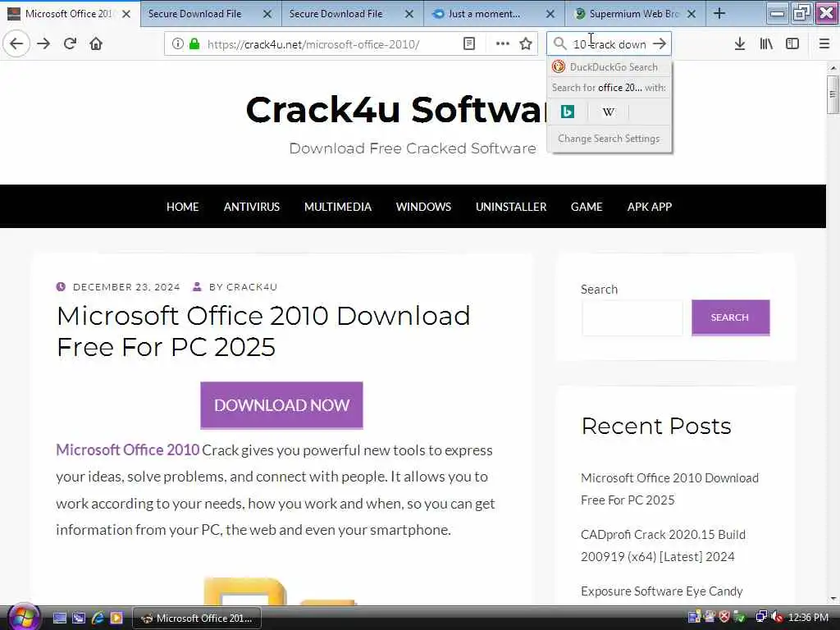Search with Wikipedia engine icon
840x630 pixels.
pyautogui.click(x=608, y=112)
